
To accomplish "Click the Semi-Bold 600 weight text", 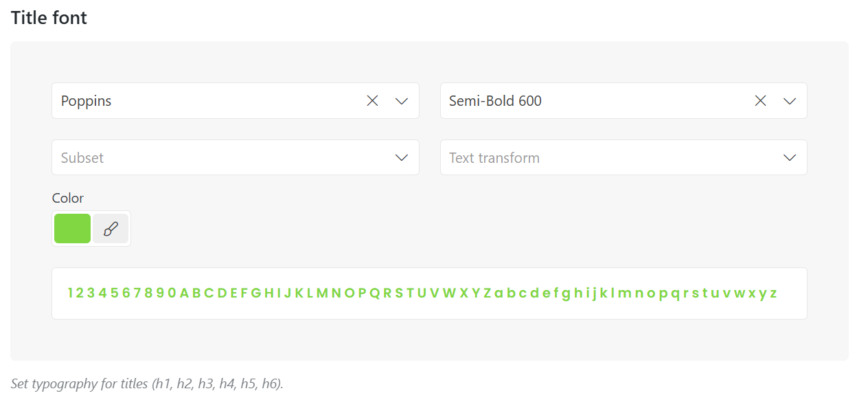I will [495, 101].
